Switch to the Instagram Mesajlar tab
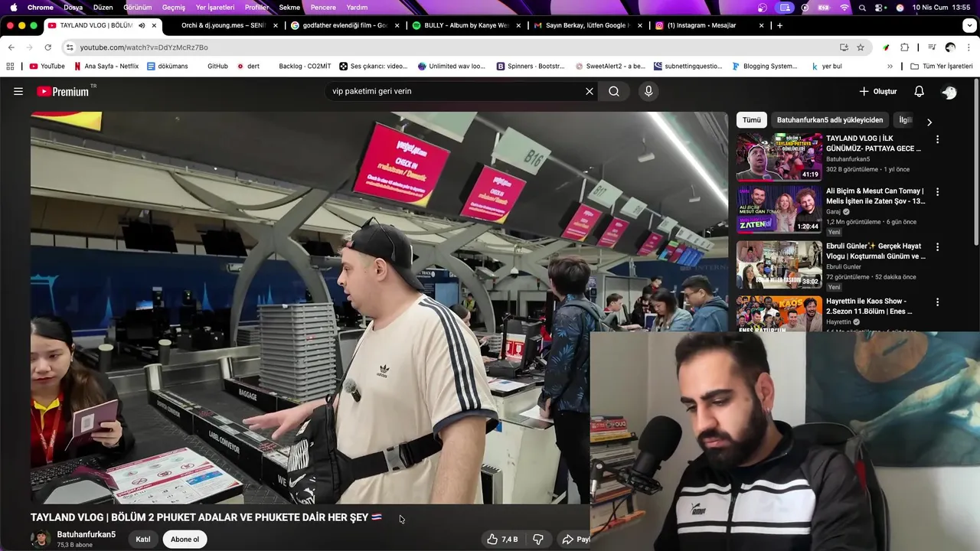Screen dimensions: 980x551 (x=708, y=25)
